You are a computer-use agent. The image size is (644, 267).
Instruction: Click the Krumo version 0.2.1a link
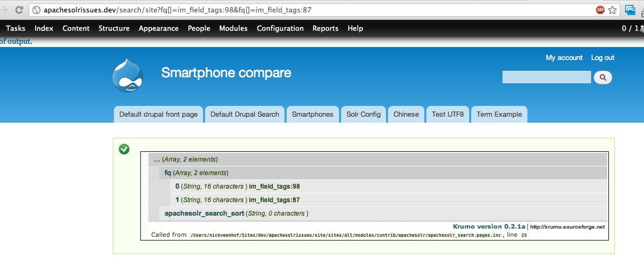pos(489,226)
